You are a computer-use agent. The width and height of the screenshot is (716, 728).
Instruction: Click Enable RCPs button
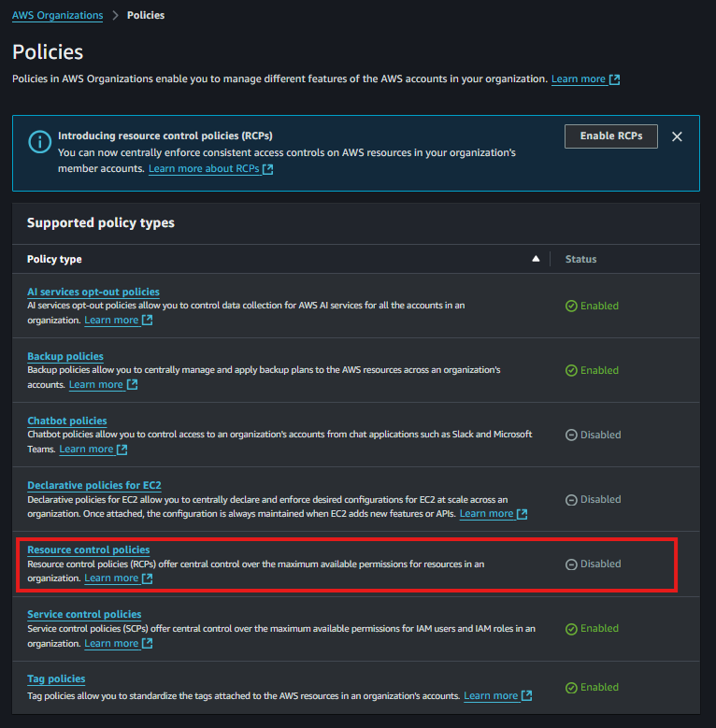click(610, 136)
